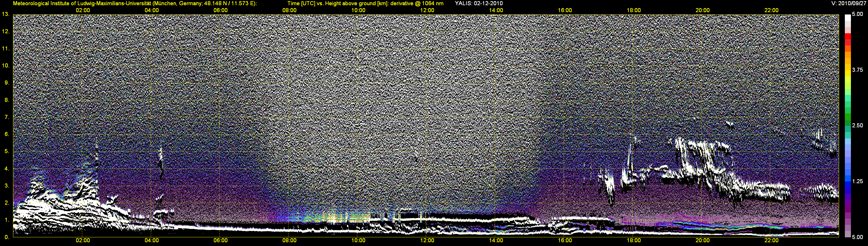Screen dimensions: 868x246
Task: Click the '22:00' label on the bottom time axis
Action: tap(771, 241)
